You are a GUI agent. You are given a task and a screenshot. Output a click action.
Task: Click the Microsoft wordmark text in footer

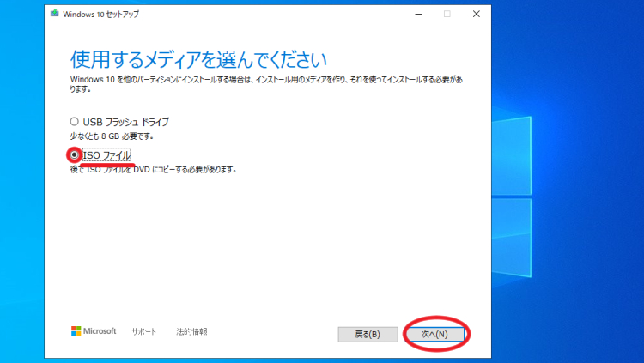[x=100, y=331]
